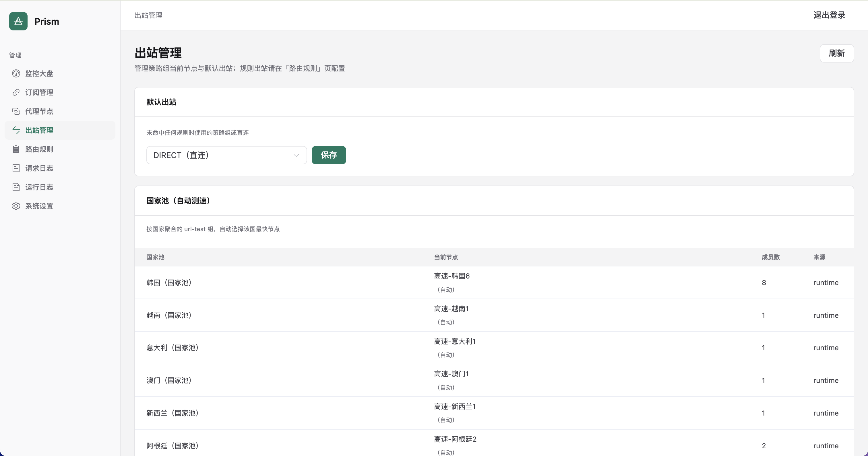Click the dropdown chevron in default outbound select
This screenshot has width=868, height=456.
296,155
